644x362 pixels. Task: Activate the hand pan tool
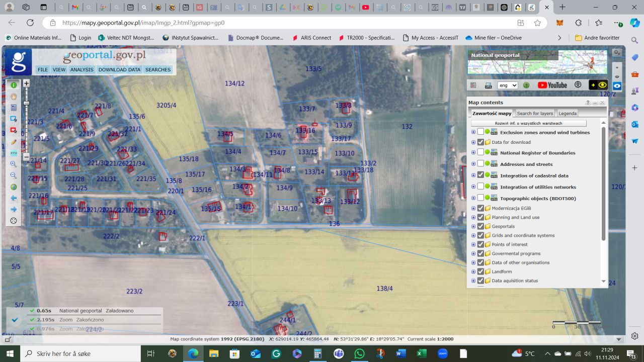point(14,97)
